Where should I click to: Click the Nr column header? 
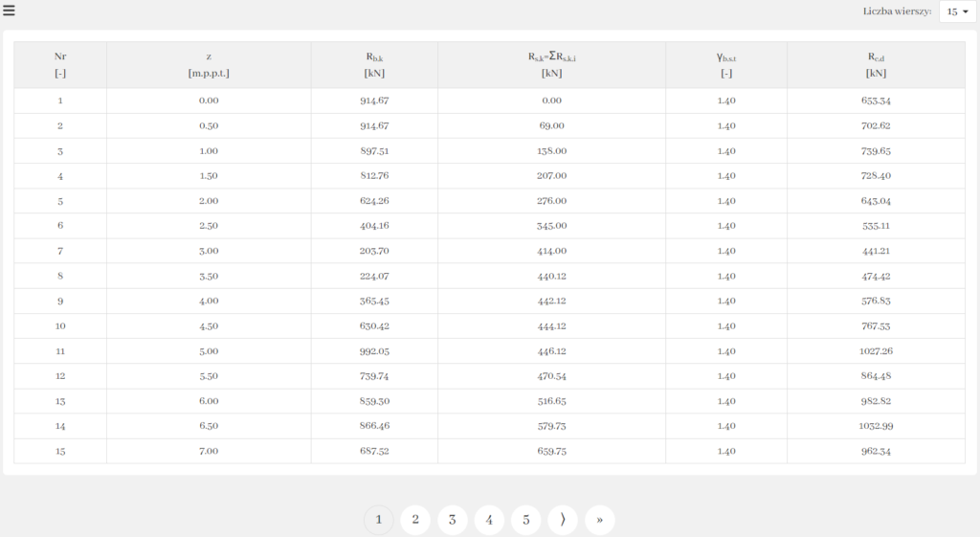(x=60, y=64)
